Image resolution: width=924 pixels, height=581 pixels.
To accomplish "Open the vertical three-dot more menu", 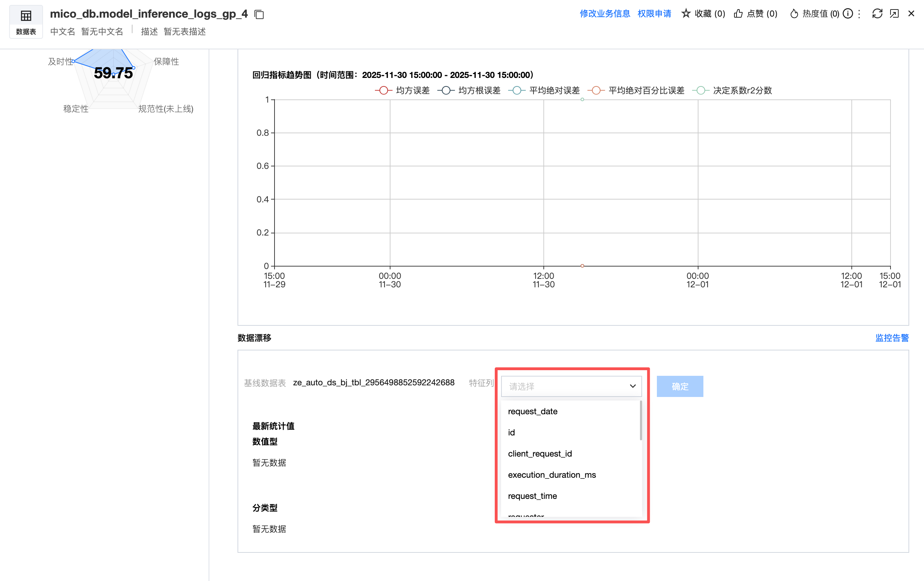I will tap(859, 14).
